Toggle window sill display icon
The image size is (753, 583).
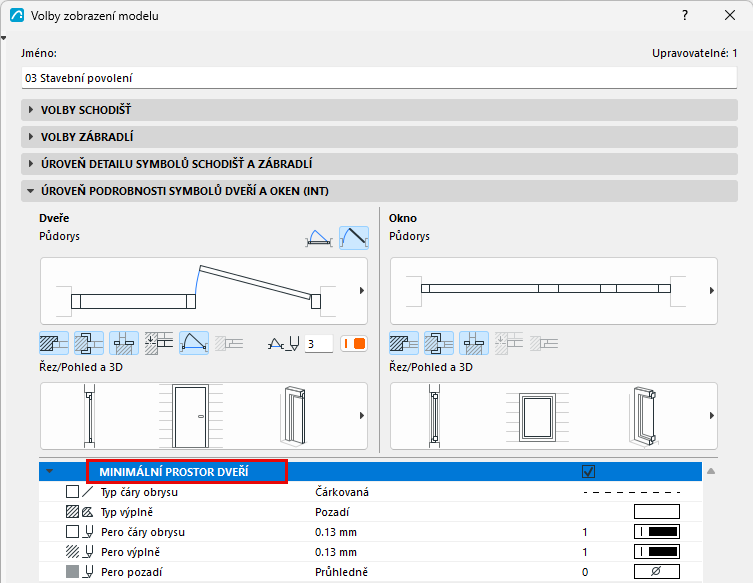click(x=474, y=343)
